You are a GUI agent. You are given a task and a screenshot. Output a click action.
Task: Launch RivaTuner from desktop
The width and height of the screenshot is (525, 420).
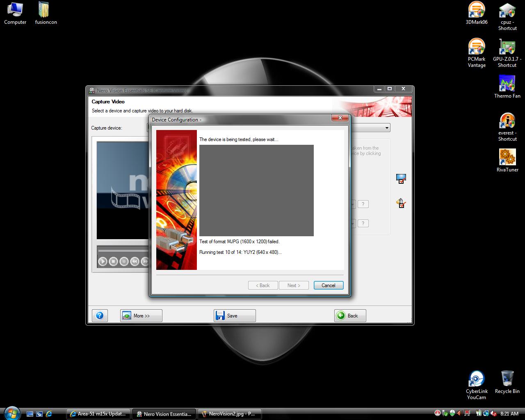(507, 160)
